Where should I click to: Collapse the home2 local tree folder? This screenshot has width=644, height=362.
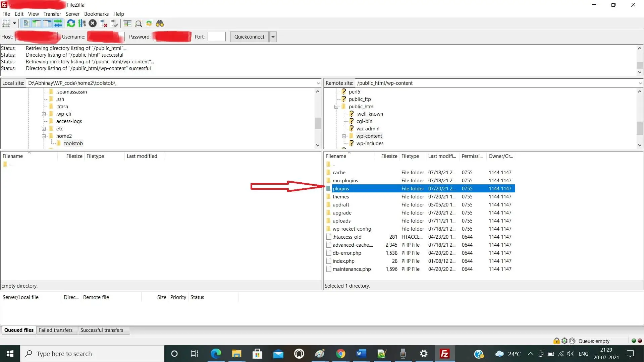coord(44,136)
